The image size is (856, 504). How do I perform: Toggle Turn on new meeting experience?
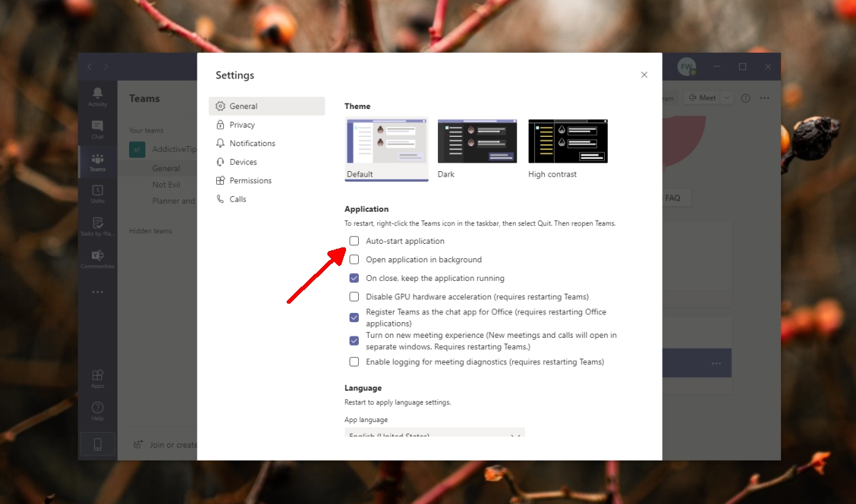coord(354,341)
